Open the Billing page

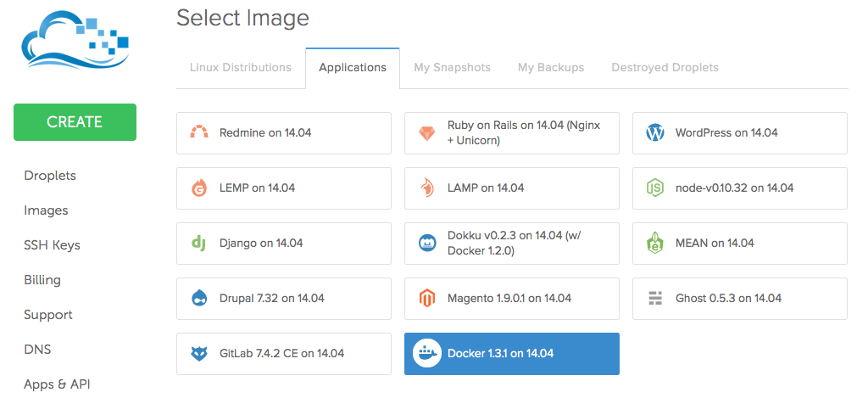pos(42,280)
